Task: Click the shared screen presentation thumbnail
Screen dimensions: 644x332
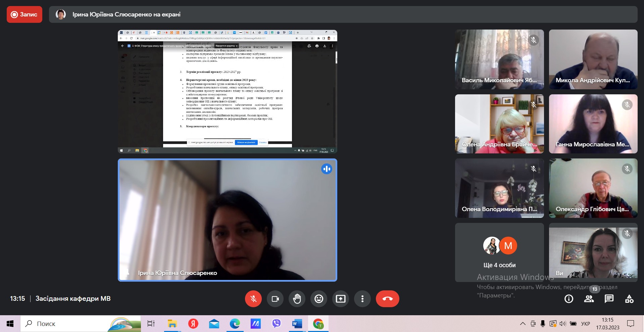Action: 227,91
